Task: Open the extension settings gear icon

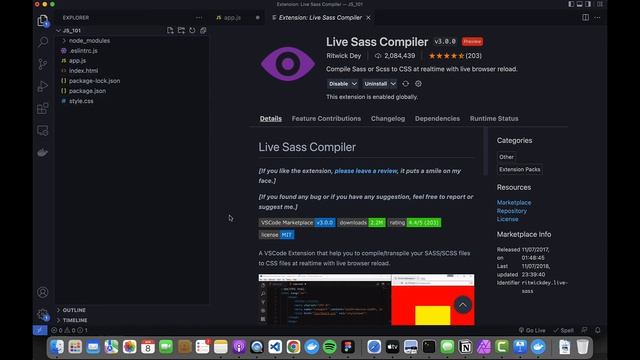Action: pos(418,84)
